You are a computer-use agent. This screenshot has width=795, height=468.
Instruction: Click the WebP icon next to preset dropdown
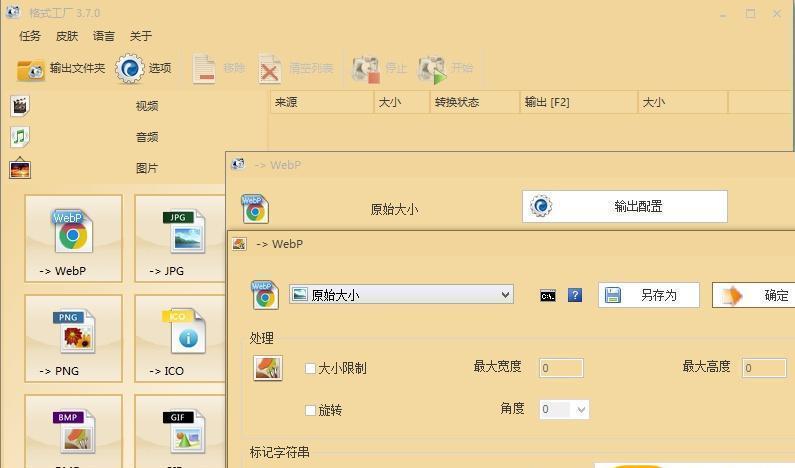point(265,295)
